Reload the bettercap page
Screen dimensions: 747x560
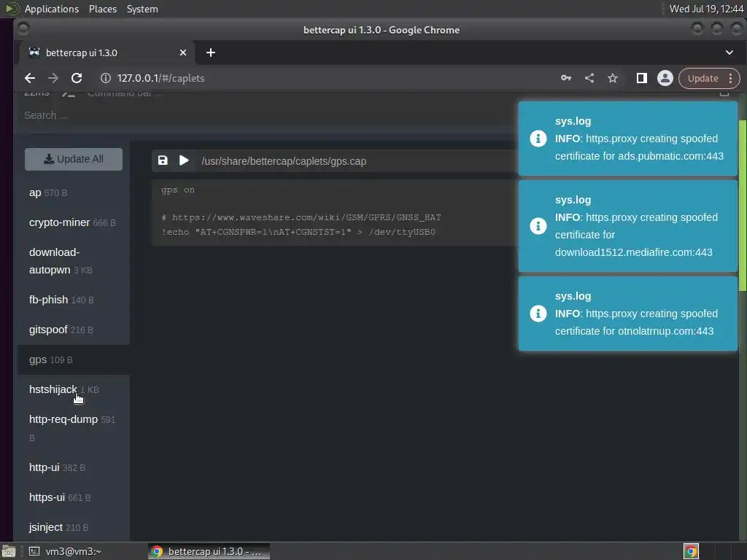pyautogui.click(x=76, y=78)
